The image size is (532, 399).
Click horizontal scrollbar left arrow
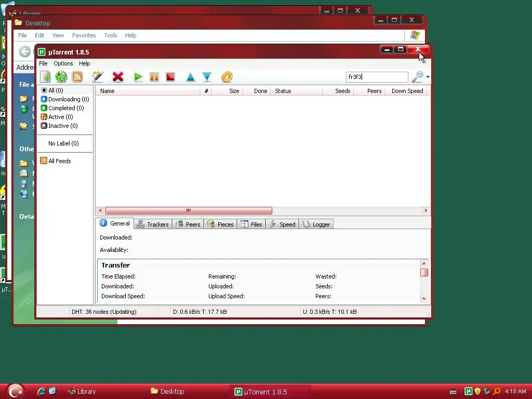point(100,211)
